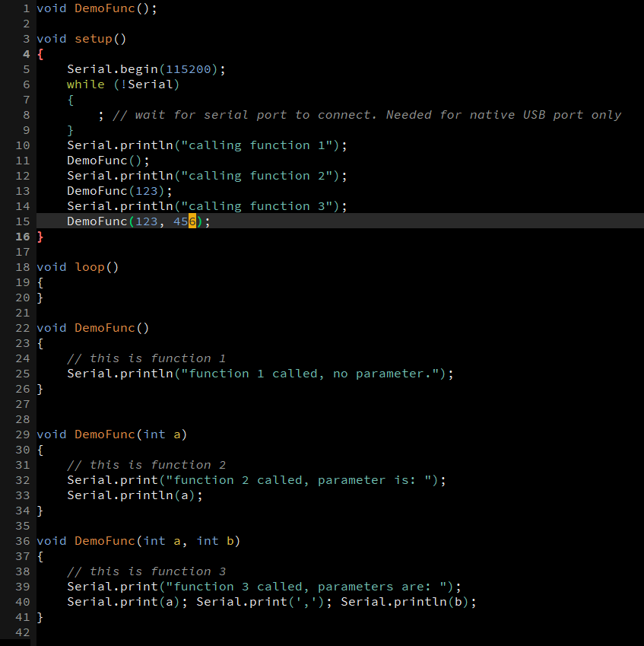The image size is (644, 646).
Task: Click Serial.print(',') on line 40
Action: coord(264,603)
